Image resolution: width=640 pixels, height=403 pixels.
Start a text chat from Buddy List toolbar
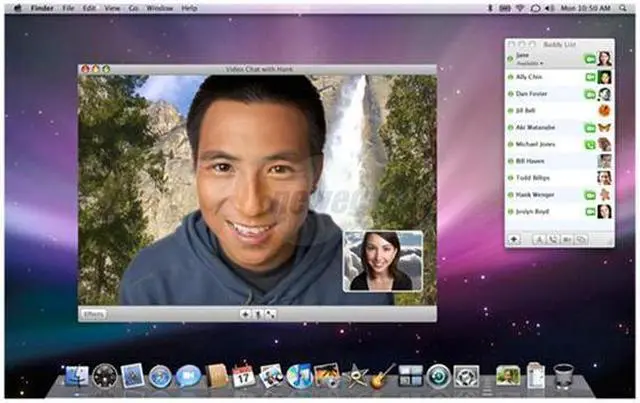click(x=539, y=240)
